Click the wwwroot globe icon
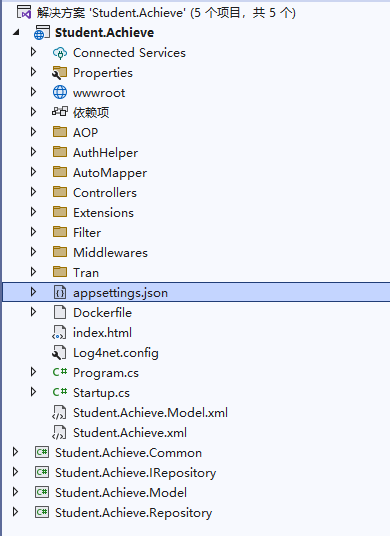390x536 pixels. [60, 93]
